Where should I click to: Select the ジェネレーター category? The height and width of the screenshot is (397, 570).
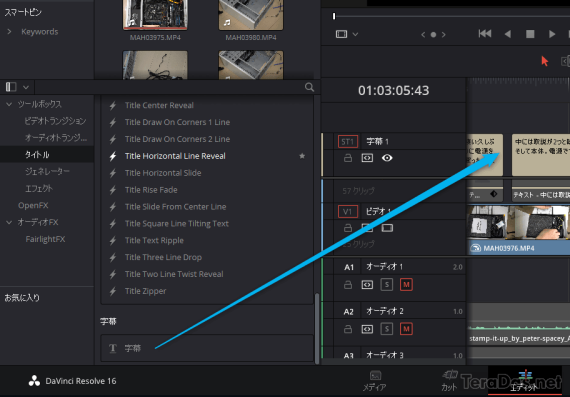[x=47, y=171]
